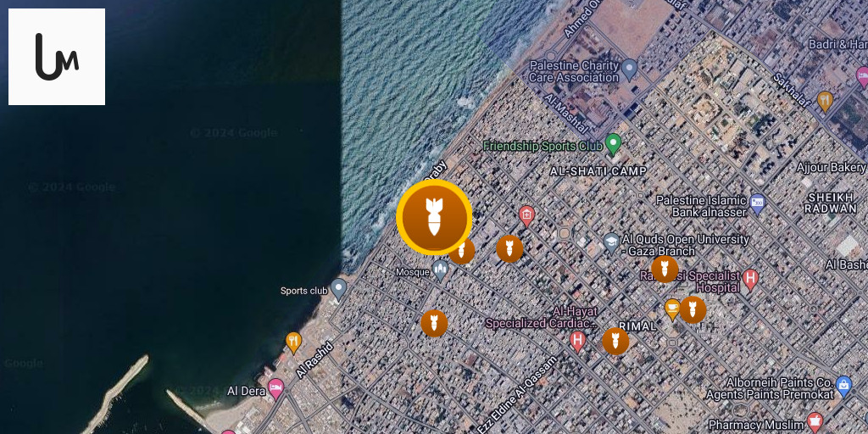This screenshot has width=868, height=434.
Task: Open Rantissi Specialist Hospital H marker
Action: (750, 280)
